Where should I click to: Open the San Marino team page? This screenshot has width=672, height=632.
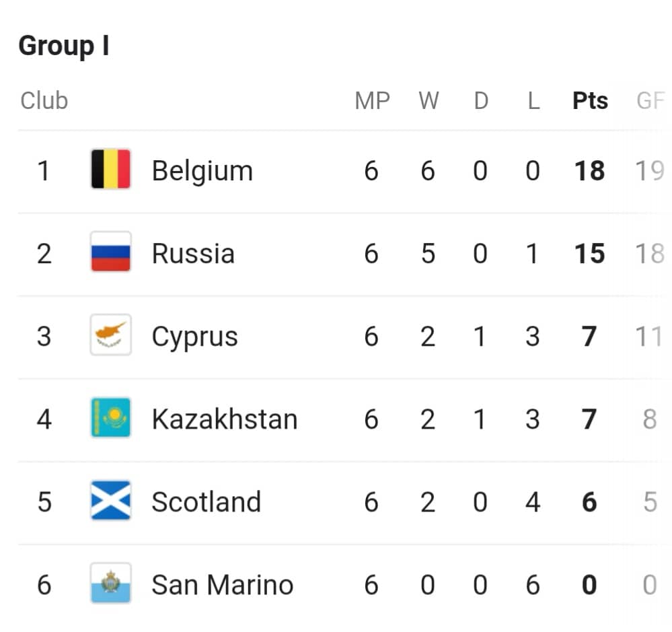click(x=223, y=585)
